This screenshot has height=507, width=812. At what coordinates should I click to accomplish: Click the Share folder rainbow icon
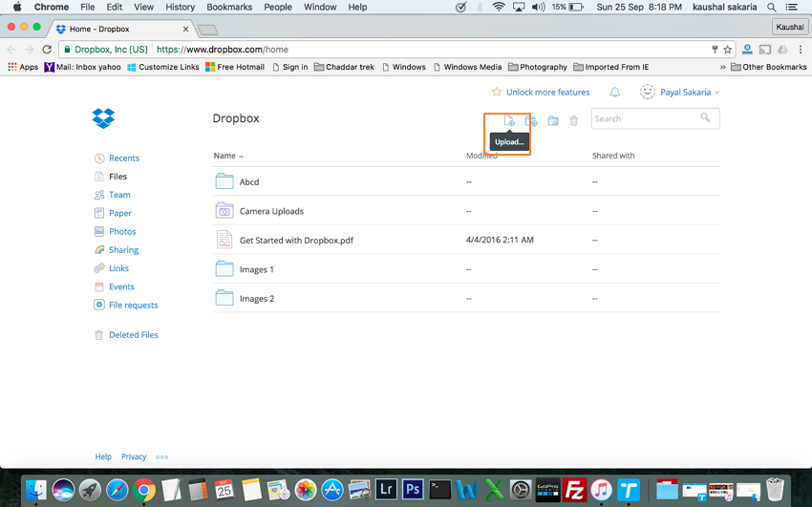(553, 121)
